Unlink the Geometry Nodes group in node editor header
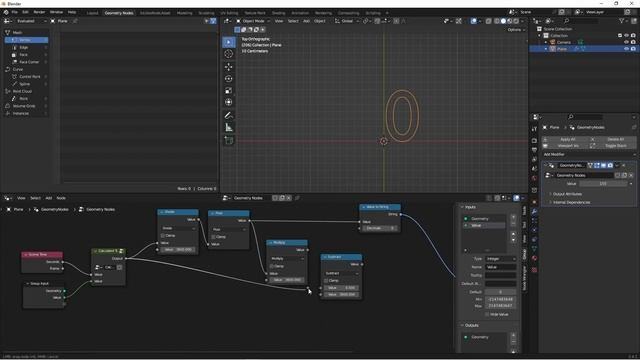 point(289,198)
